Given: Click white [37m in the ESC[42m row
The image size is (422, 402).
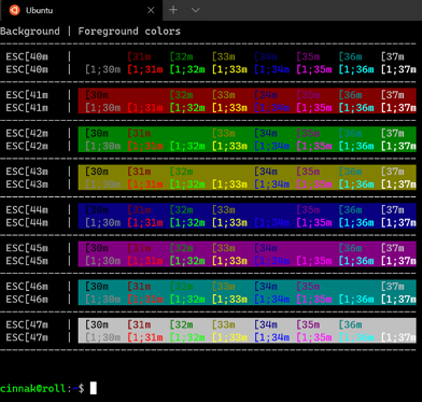Looking at the screenshot, I should 393,133.
